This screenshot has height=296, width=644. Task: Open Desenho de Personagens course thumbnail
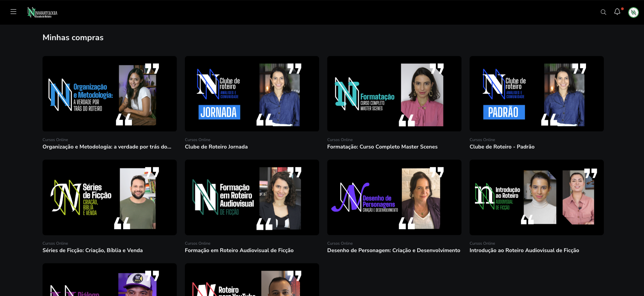point(394,197)
